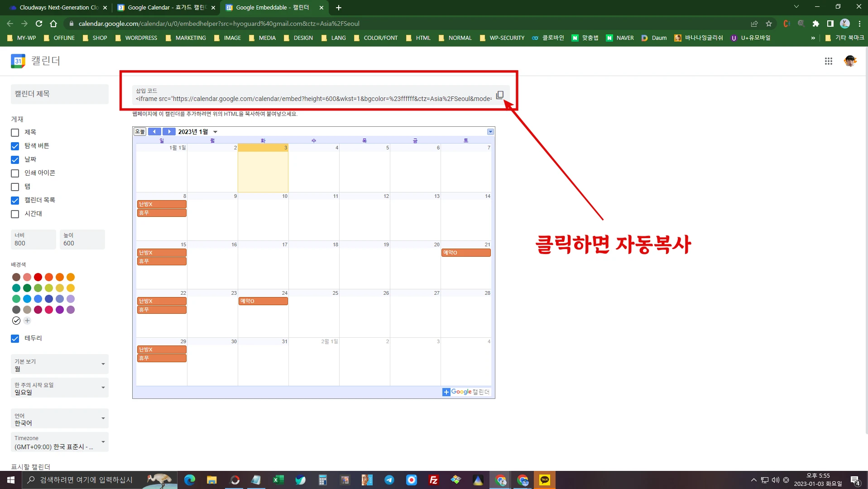Go to previous month in calendar preview
Viewport: 868px width, 489px height.
pyautogui.click(x=154, y=131)
